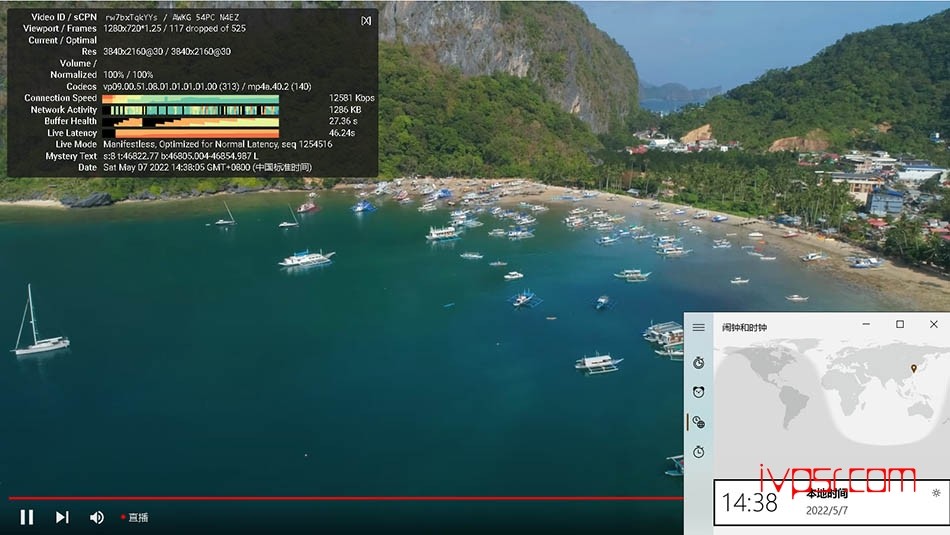Click the connection speed value 12581 Kbps
The image size is (950, 535).
[351, 98]
